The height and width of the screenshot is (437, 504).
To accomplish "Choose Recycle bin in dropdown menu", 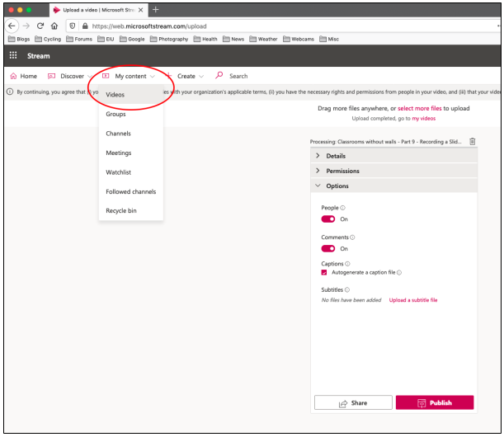I will (121, 211).
